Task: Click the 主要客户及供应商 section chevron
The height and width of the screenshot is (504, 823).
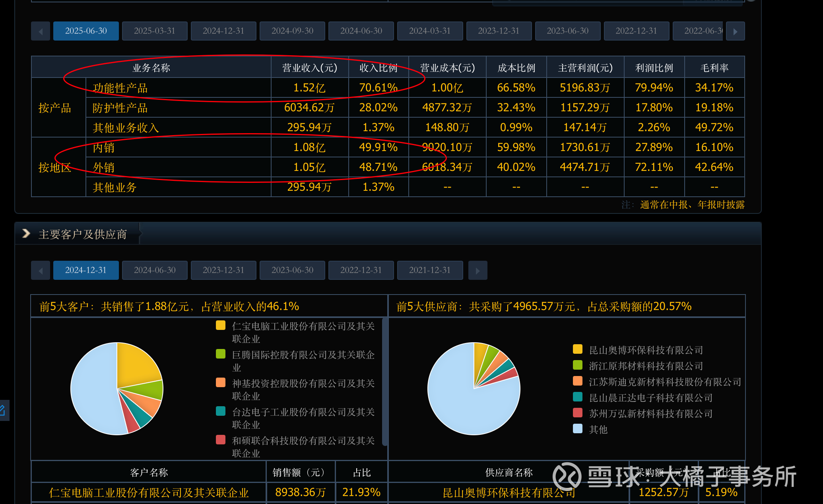Action: tap(26, 234)
